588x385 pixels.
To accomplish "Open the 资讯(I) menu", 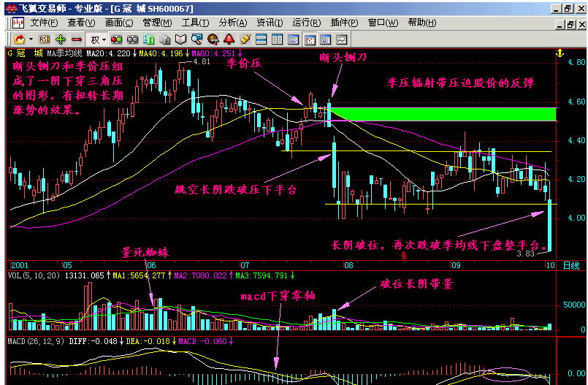I will [x=270, y=23].
